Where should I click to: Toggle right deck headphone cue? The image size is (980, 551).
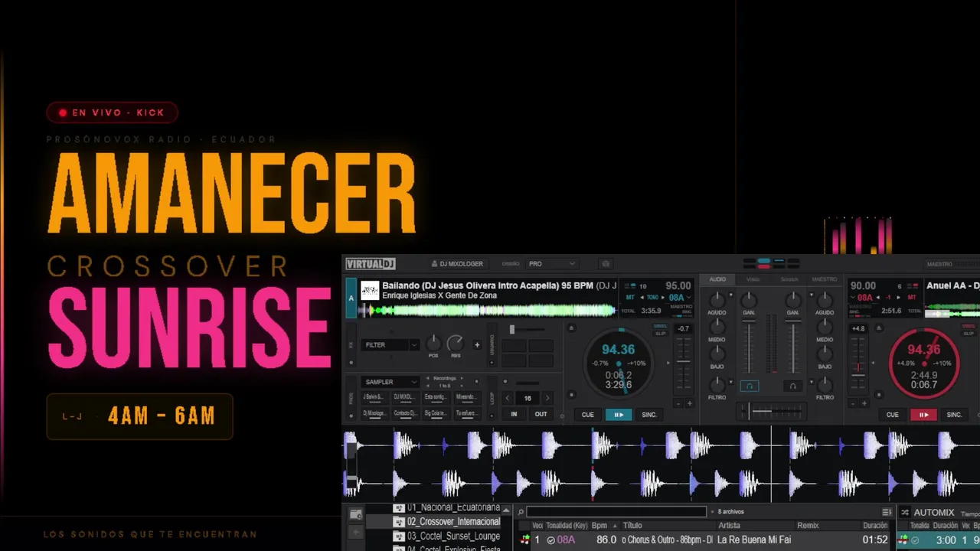(793, 386)
